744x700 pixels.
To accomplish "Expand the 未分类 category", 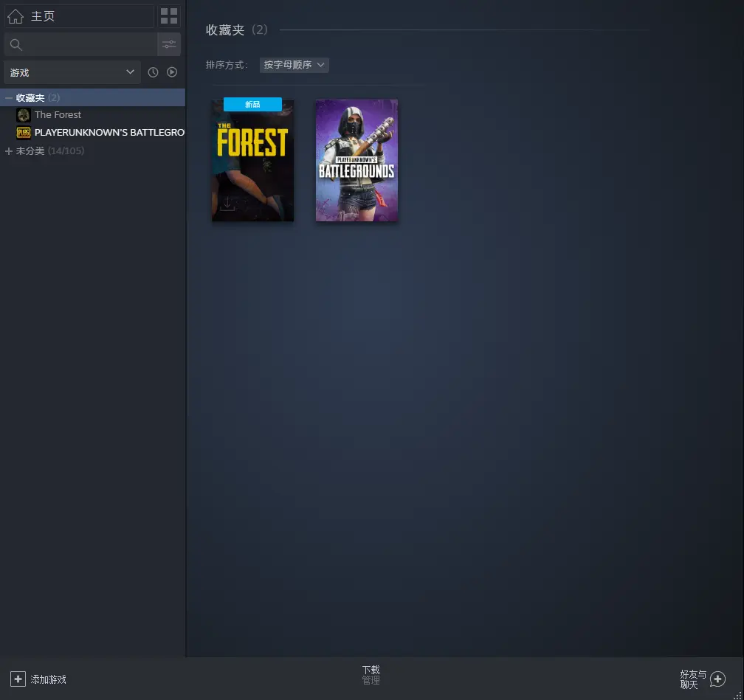I will (9, 150).
